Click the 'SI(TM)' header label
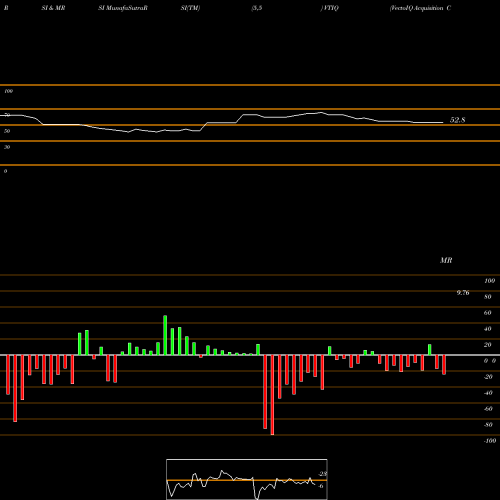The width and height of the screenshot is (500, 500). click(x=190, y=8)
